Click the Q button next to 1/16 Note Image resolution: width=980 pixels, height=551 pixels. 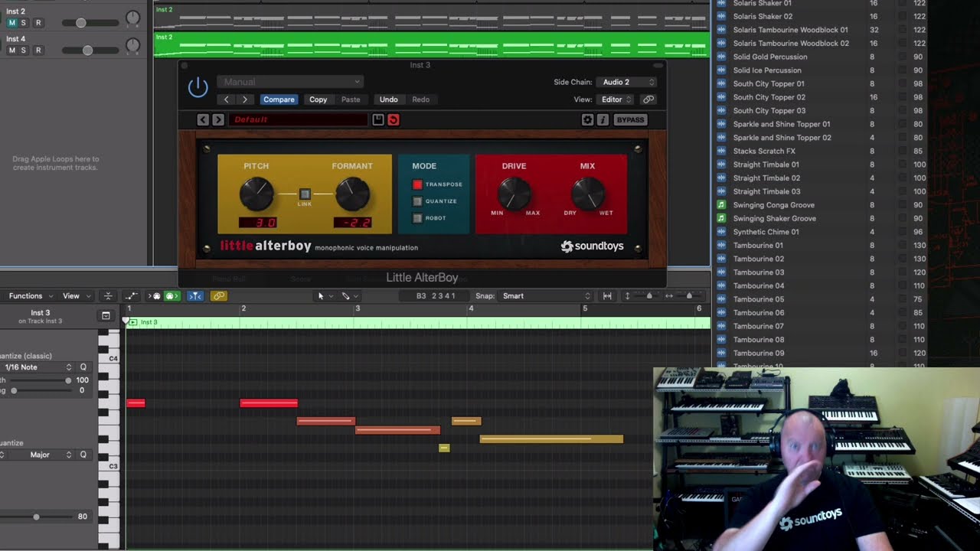pos(83,367)
